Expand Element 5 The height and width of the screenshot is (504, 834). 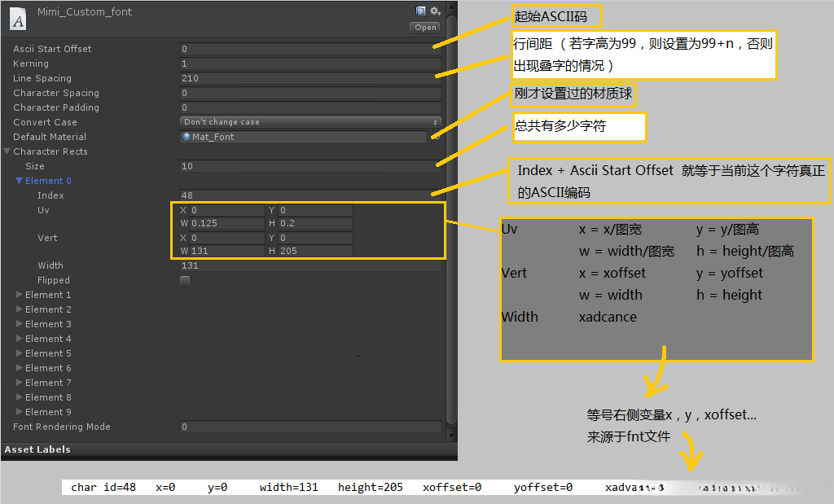(20, 353)
